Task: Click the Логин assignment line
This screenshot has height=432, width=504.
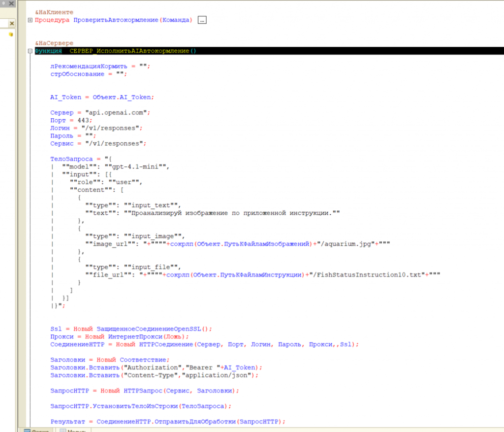Action: [x=96, y=128]
